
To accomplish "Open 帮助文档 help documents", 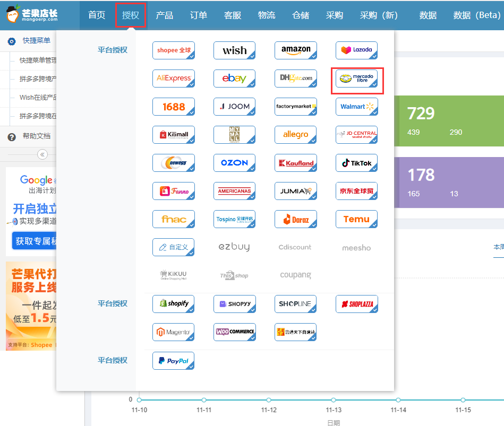I will click(37, 136).
